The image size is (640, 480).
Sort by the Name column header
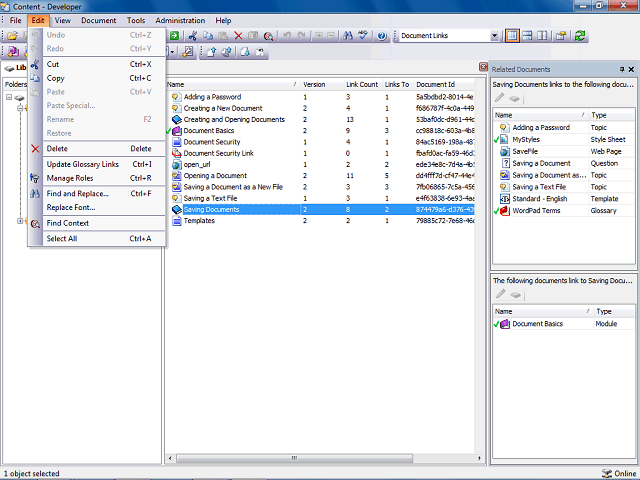233,84
